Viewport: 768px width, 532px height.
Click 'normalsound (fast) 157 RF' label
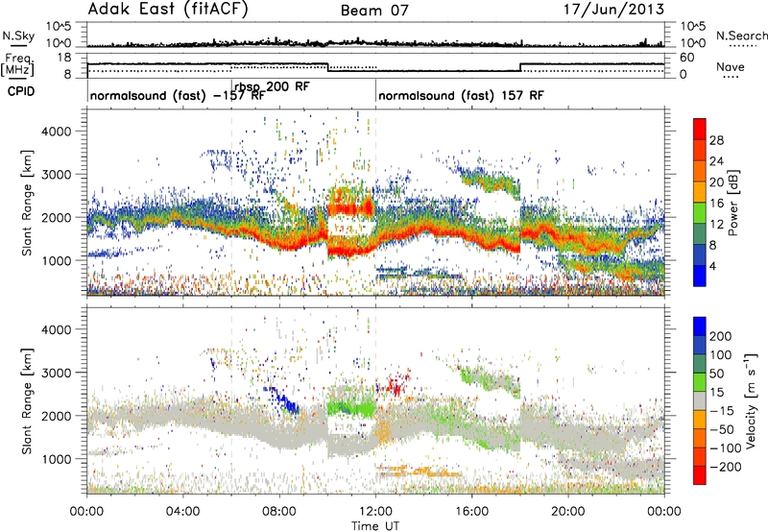tap(461, 95)
